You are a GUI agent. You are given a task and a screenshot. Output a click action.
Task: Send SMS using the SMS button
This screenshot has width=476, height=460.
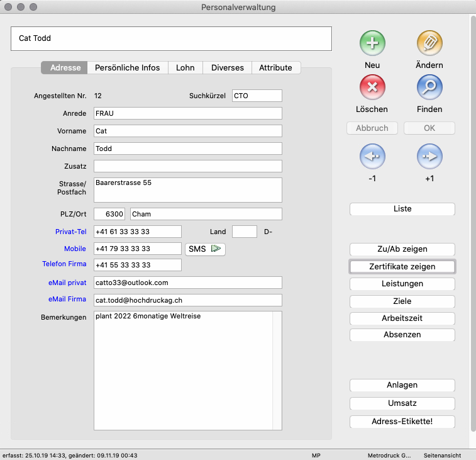205,249
